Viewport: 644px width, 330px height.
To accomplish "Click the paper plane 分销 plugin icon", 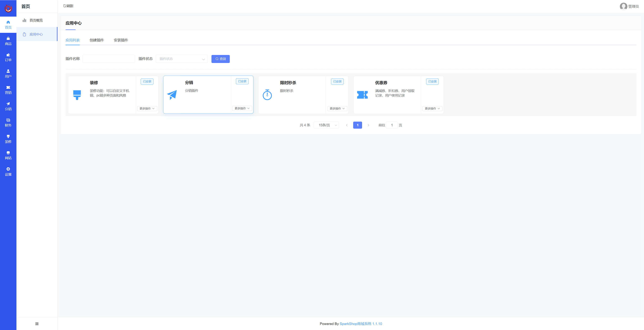I will (x=172, y=95).
